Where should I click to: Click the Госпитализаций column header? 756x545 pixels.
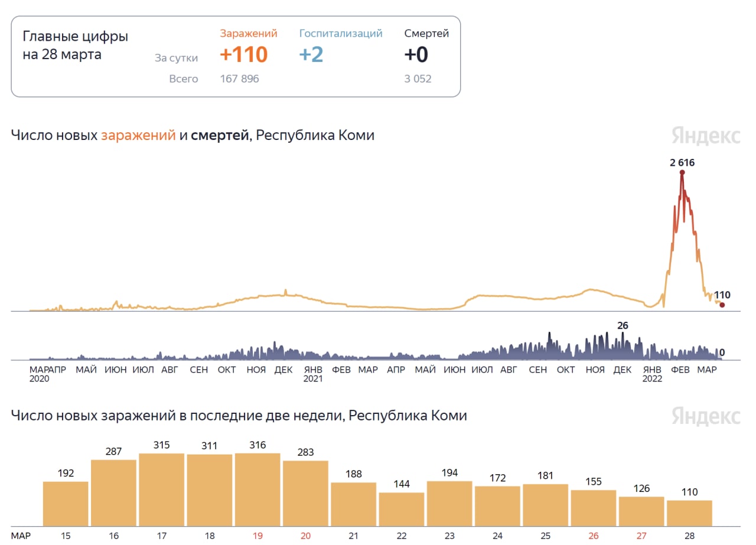coord(341,34)
